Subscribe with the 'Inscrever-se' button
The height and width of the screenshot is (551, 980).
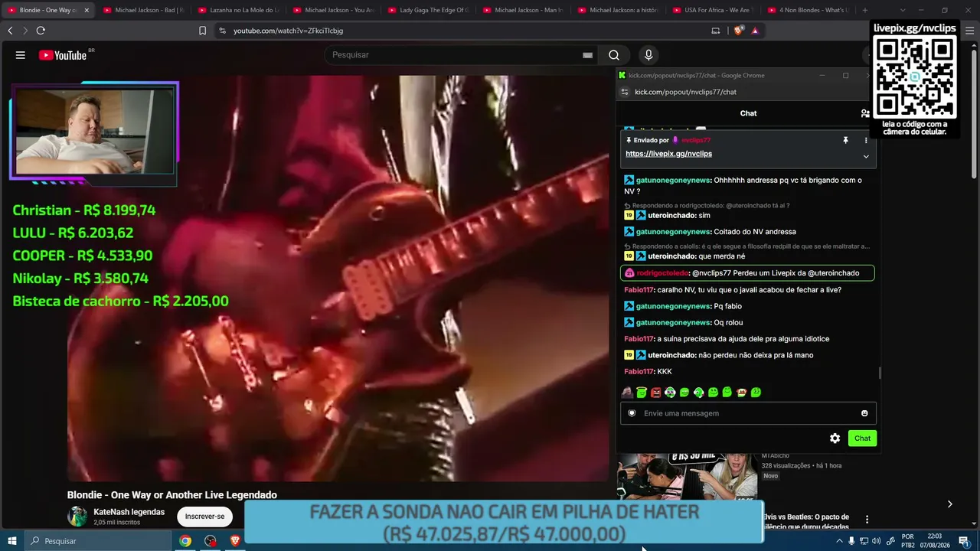tap(204, 517)
